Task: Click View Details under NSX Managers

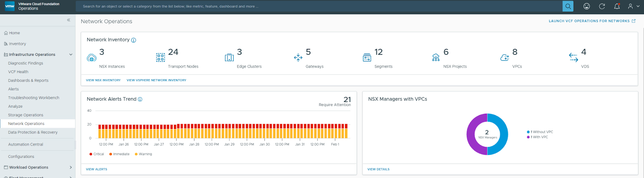Action: click(x=378, y=169)
